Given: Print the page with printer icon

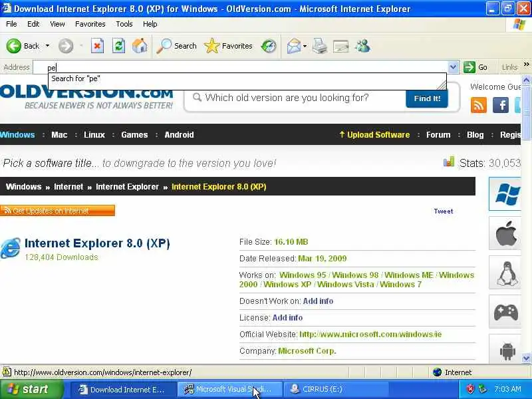Looking at the screenshot, I should (x=319, y=46).
